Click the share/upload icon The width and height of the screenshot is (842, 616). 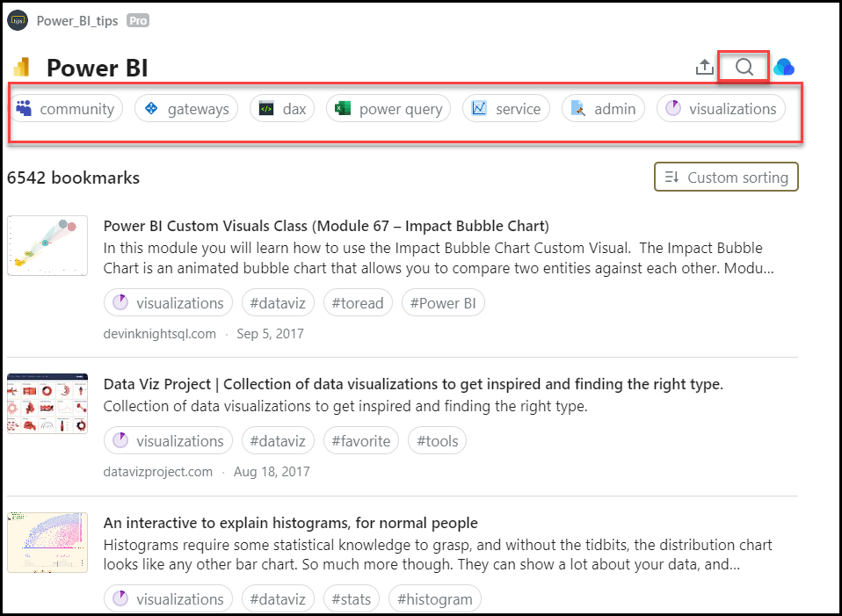(x=704, y=67)
